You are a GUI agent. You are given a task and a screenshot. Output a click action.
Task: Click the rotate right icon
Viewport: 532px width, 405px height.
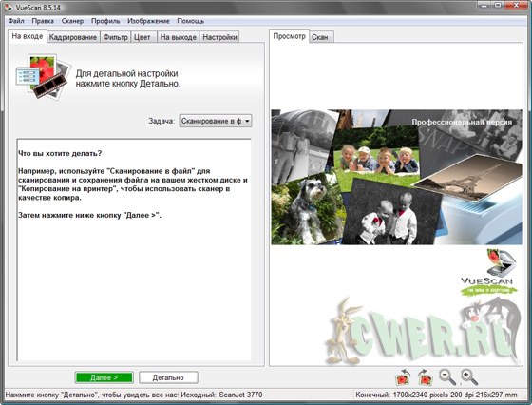point(426,377)
